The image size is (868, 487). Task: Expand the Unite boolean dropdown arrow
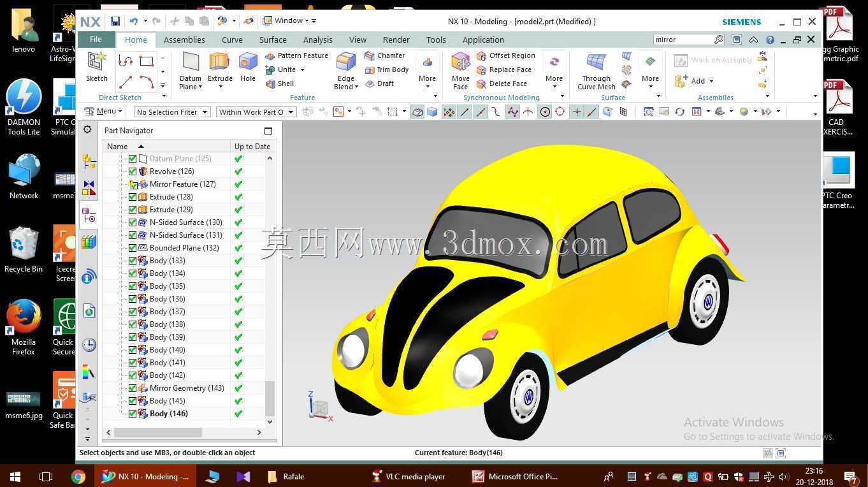(x=302, y=69)
